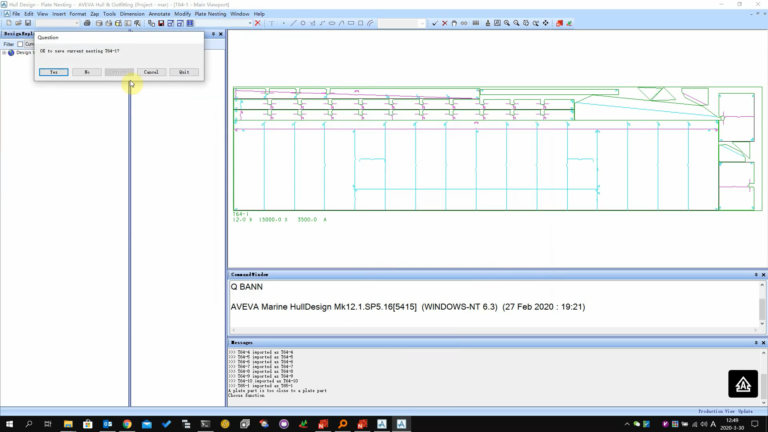Toggle the Filter checkbox in Design Explorer
Screen dimensions: 768x432
pos(20,44)
